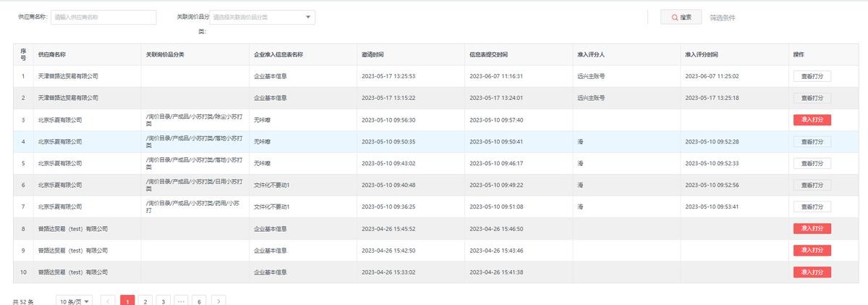Click 准入打分 for row 10
The height and width of the screenshot is (305, 868).
coord(812,272)
